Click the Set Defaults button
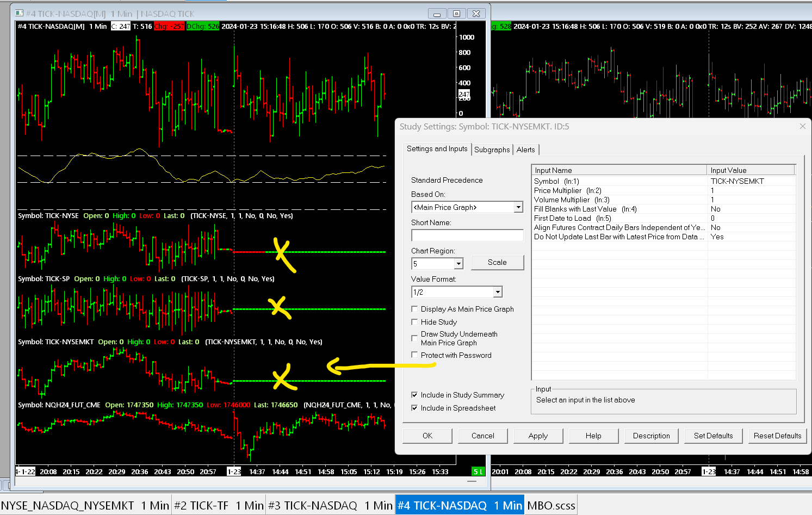This screenshot has height=515, width=812. click(714, 436)
